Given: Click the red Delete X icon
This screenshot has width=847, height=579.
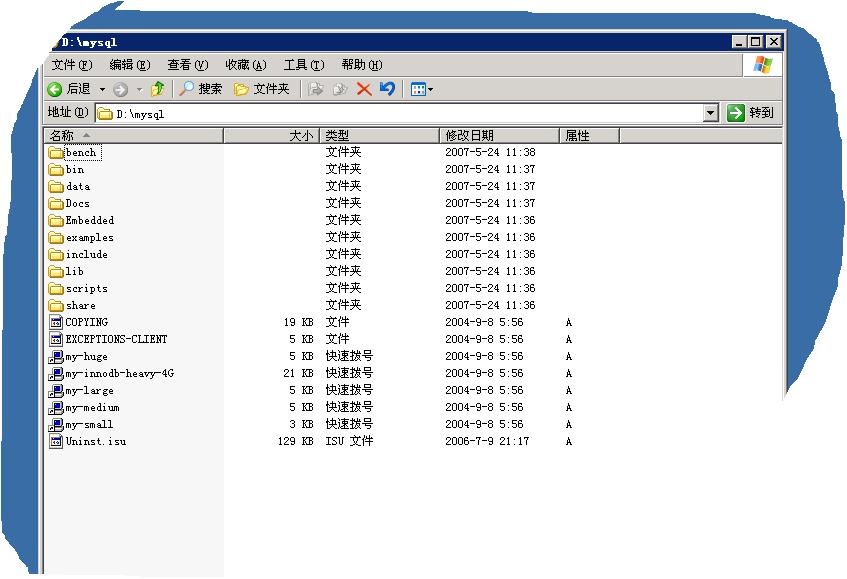Looking at the screenshot, I should pyautogui.click(x=364, y=89).
